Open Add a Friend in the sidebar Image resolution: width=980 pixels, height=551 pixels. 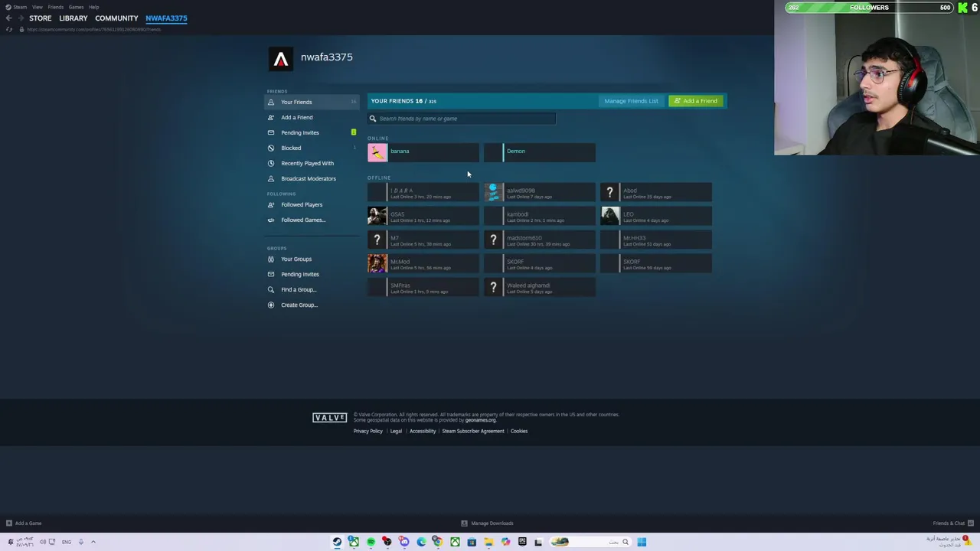[x=312, y=117]
